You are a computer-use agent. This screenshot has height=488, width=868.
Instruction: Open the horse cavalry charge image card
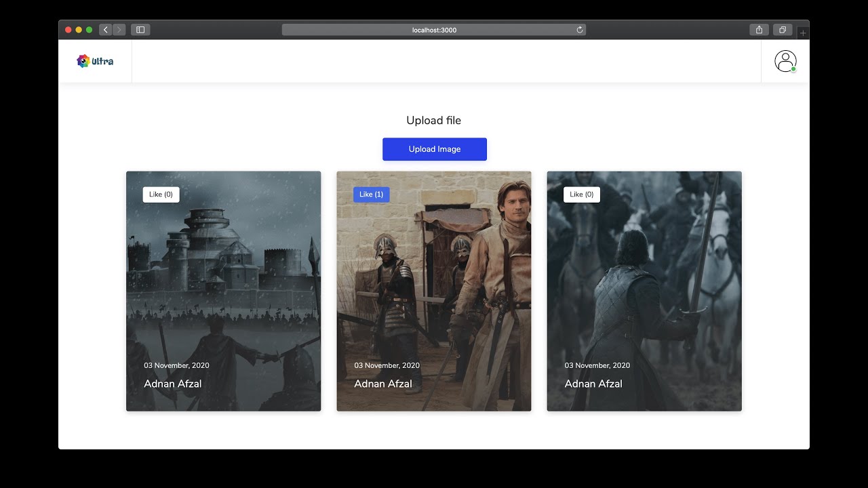[644, 291]
